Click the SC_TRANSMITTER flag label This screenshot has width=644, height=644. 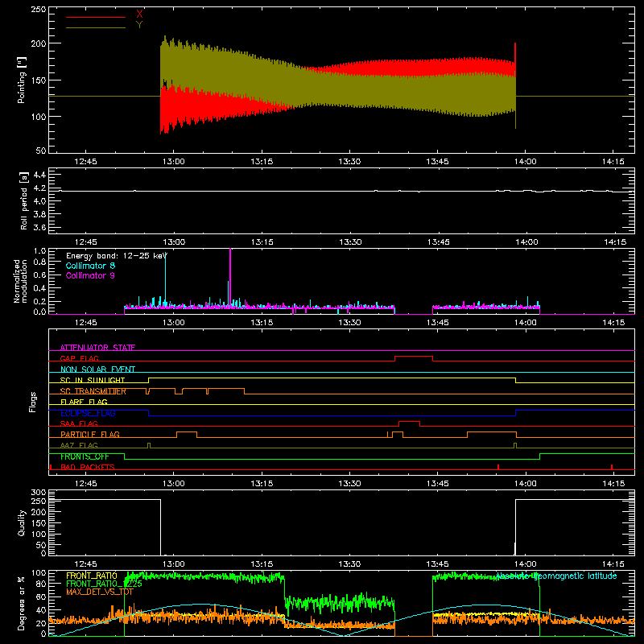[x=93, y=391]
